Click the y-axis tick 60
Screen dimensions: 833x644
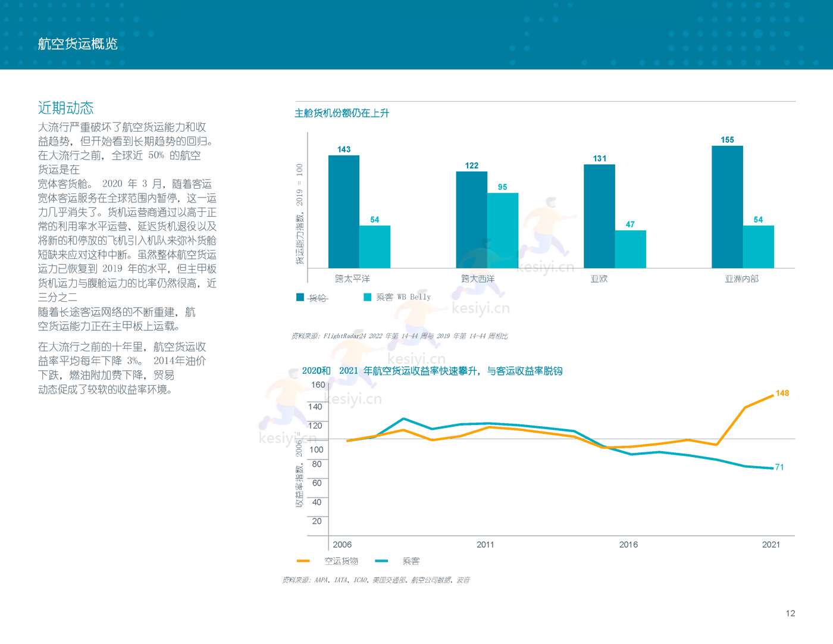pos(317,483)
